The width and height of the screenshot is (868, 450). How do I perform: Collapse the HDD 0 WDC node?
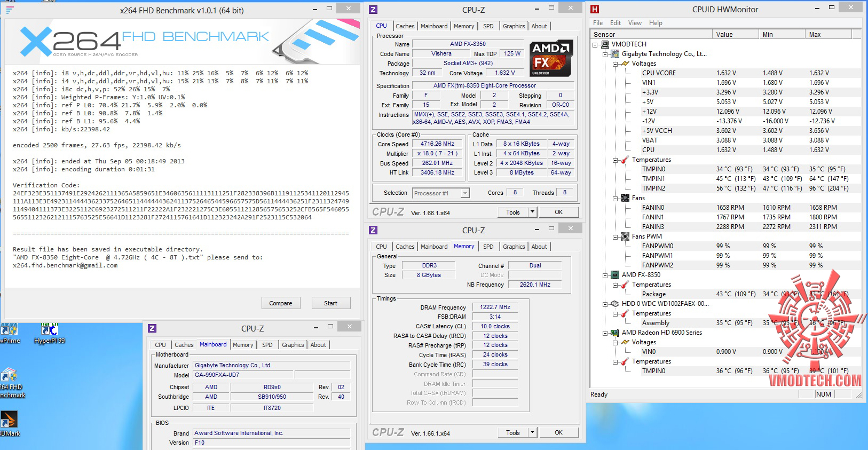click(x=605, y=304)
